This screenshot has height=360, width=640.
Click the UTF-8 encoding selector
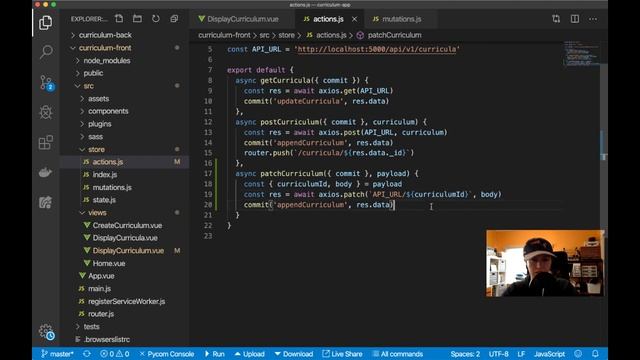pyautogui.click(x=498, y=354)
